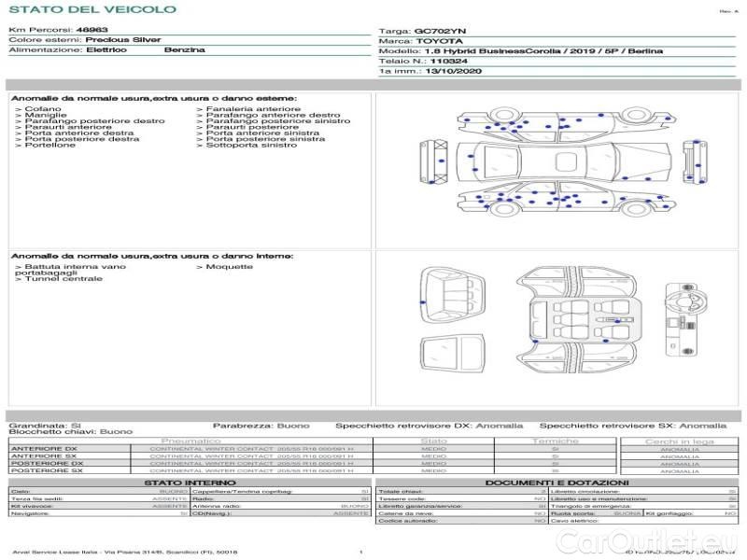Click the DOCUMENTI E DOTAZIONI section header
This screenshot has height=560, width=747.
(x=556, y=483)
